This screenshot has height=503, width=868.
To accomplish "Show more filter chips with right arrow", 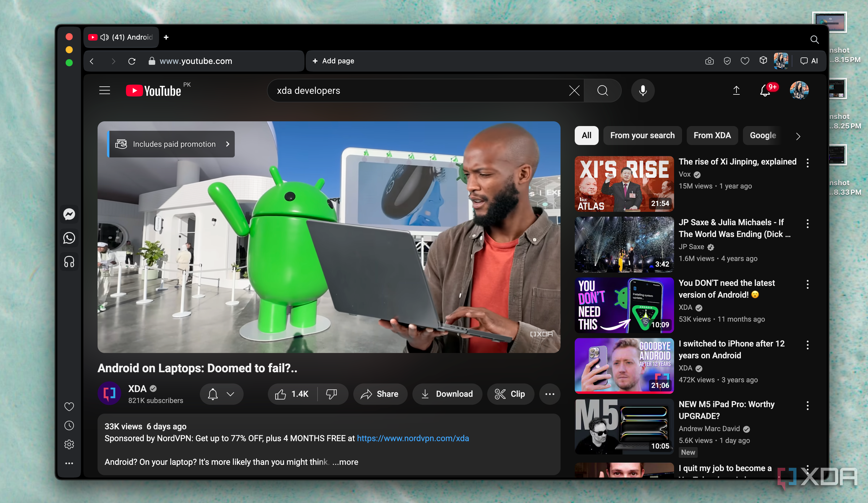I will pos(798,136).
